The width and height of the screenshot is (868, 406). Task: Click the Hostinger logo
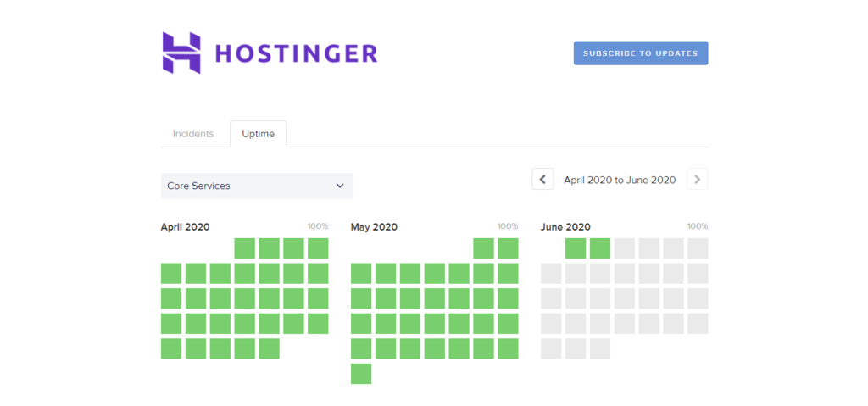(270, 53)
